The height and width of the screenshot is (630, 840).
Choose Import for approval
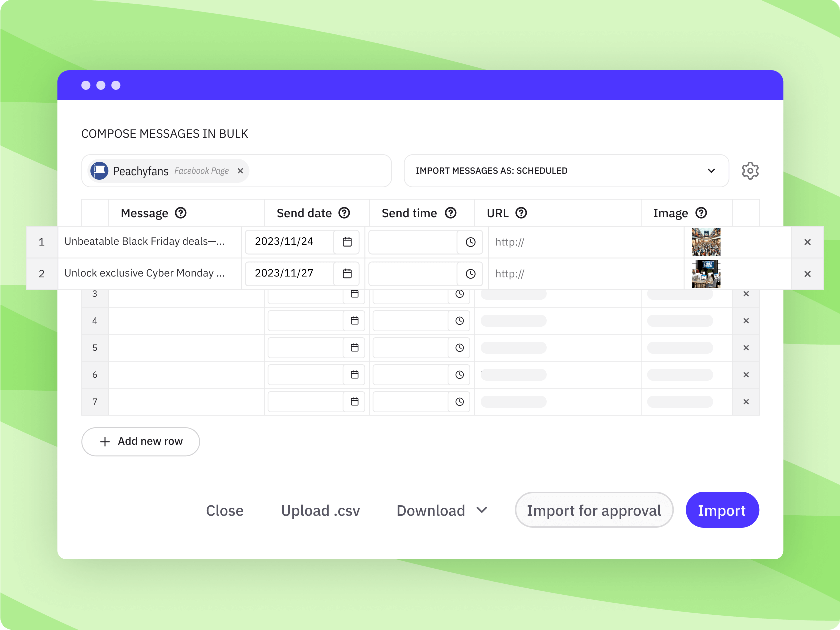pos(594,510)
